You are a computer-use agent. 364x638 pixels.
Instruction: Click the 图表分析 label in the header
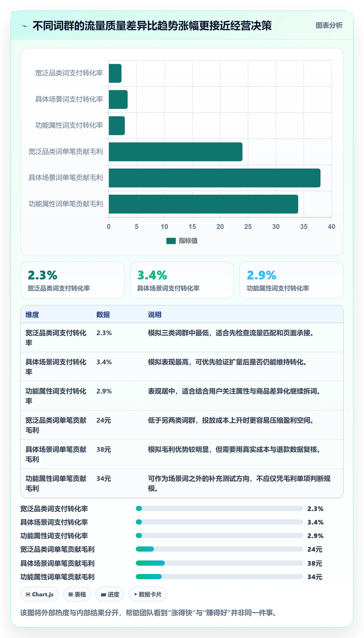click(329, 25)
